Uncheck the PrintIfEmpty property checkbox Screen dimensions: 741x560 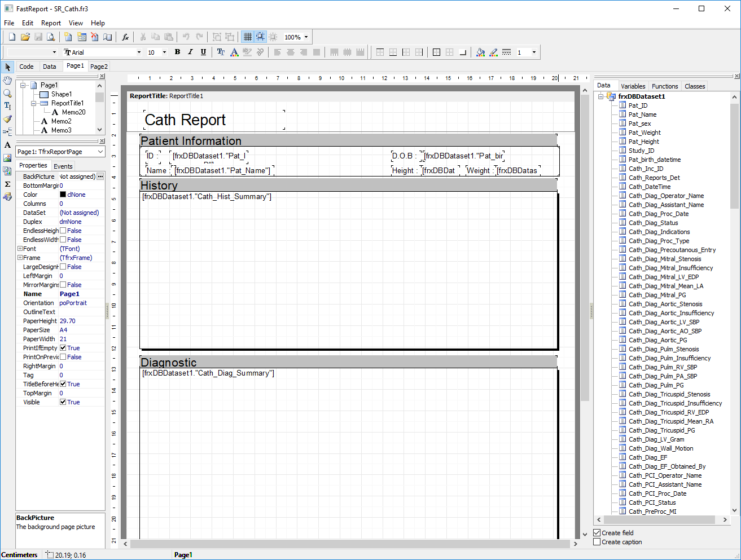(x=63, y=348)
